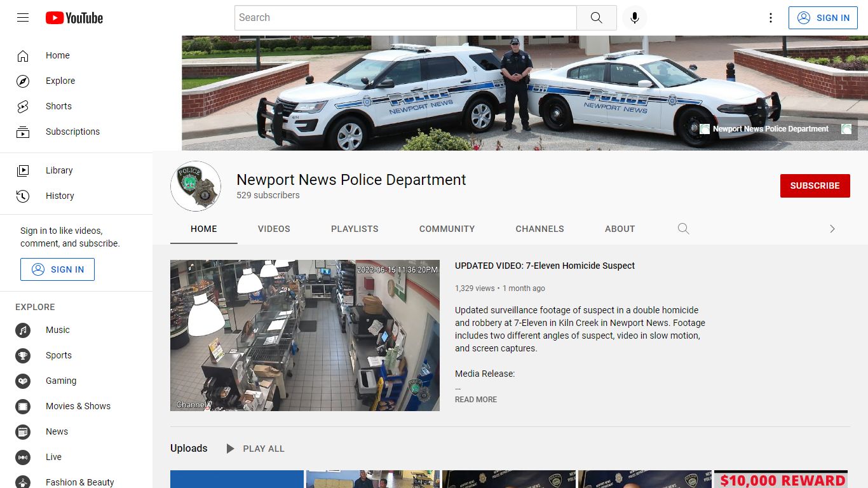Open Subscriptions label in the sidebar

[x=72, y=132]
